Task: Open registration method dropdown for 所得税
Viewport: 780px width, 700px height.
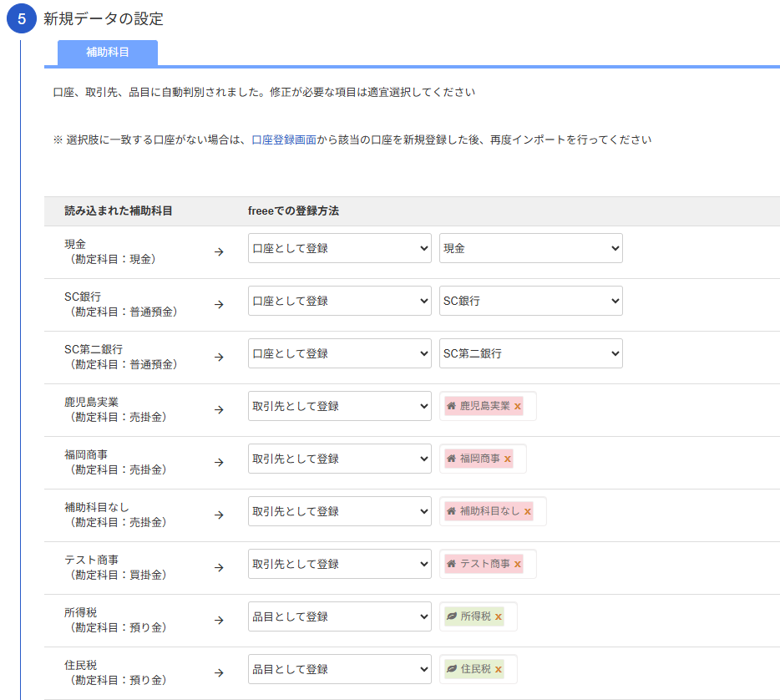Action: [339, 616]
